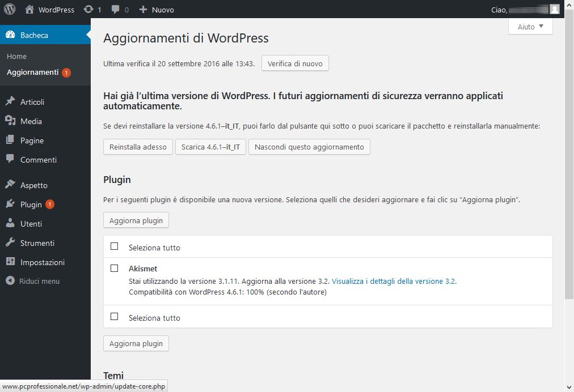Click the Reinstalla adesso button
The image size is (574, 392).
pos(138,147)
